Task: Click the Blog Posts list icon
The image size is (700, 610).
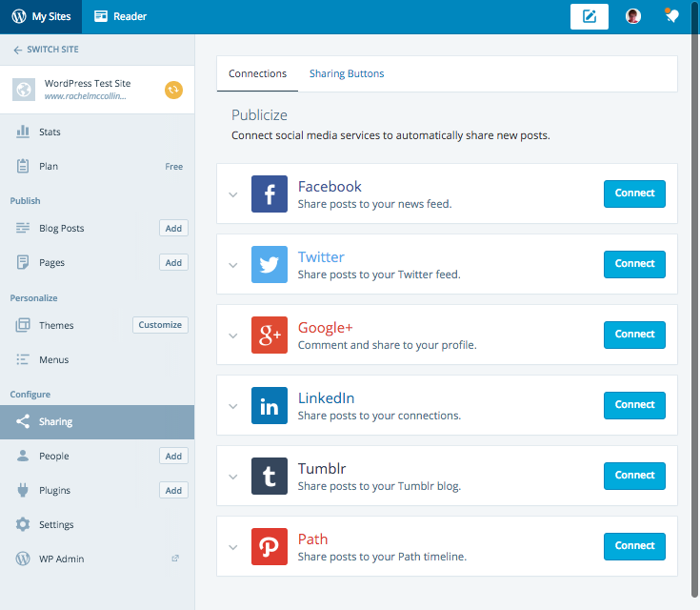Action: [x=23, y=228]
